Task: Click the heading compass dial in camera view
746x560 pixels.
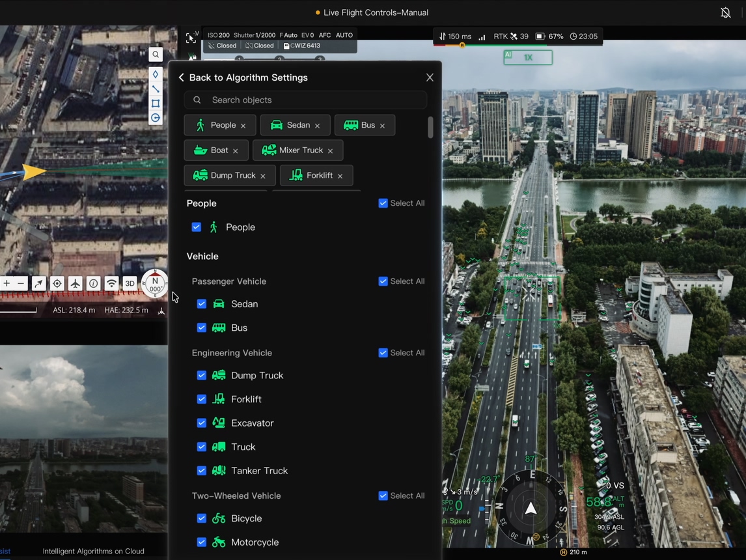Action: click(x=531, y=508)
